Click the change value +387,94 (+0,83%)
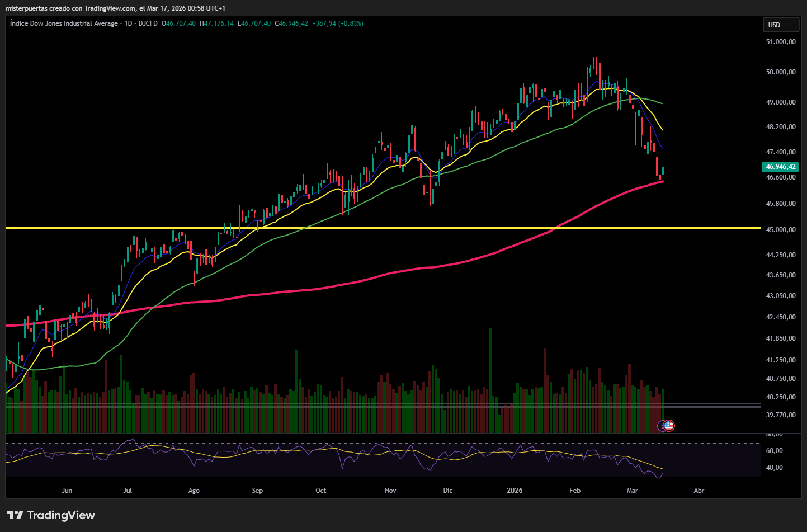The image size is (807, 532). [338, 23]
